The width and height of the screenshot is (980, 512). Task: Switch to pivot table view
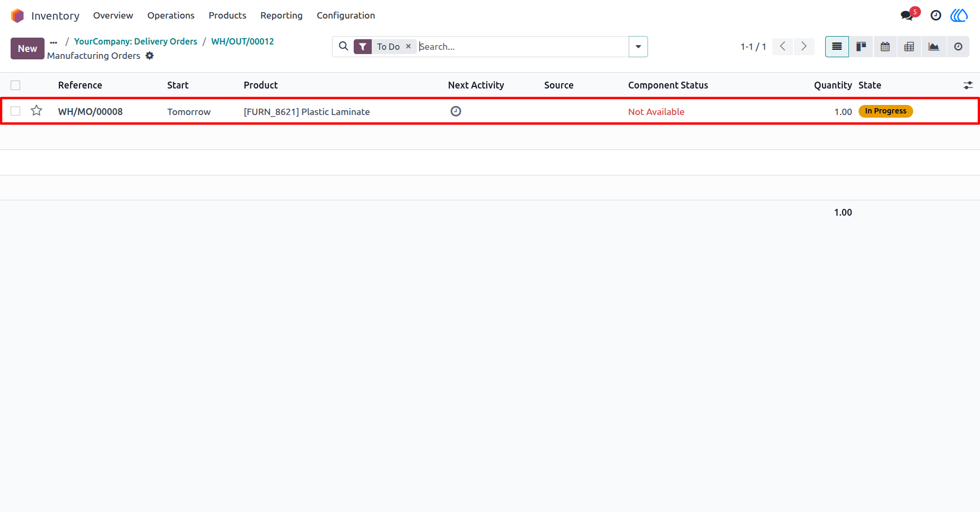click(909, 47)
